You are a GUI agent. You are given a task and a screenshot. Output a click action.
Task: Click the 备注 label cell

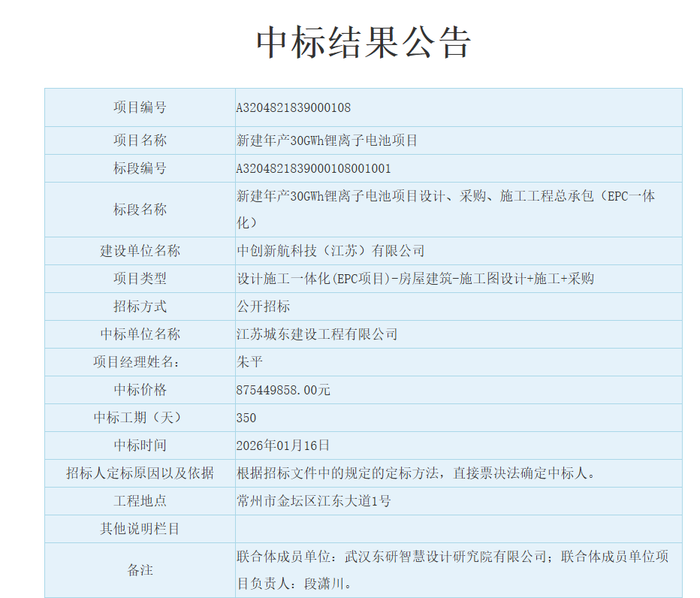(140, 570)
